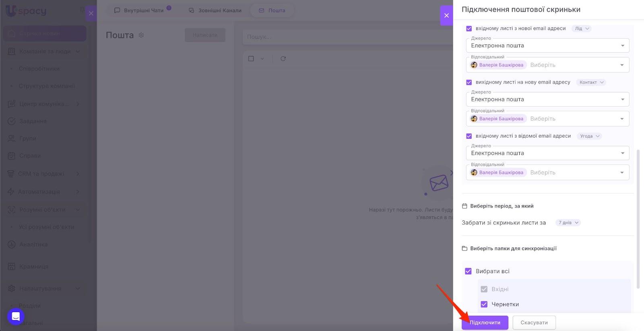Open the Відповідальний dropdown under the Контакт rule
644x331 pixels.
click(x=547, y=119)
